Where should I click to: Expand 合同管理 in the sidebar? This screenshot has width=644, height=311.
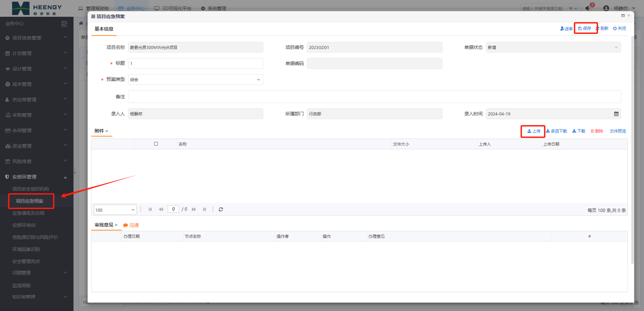click(x=36, y=131)
